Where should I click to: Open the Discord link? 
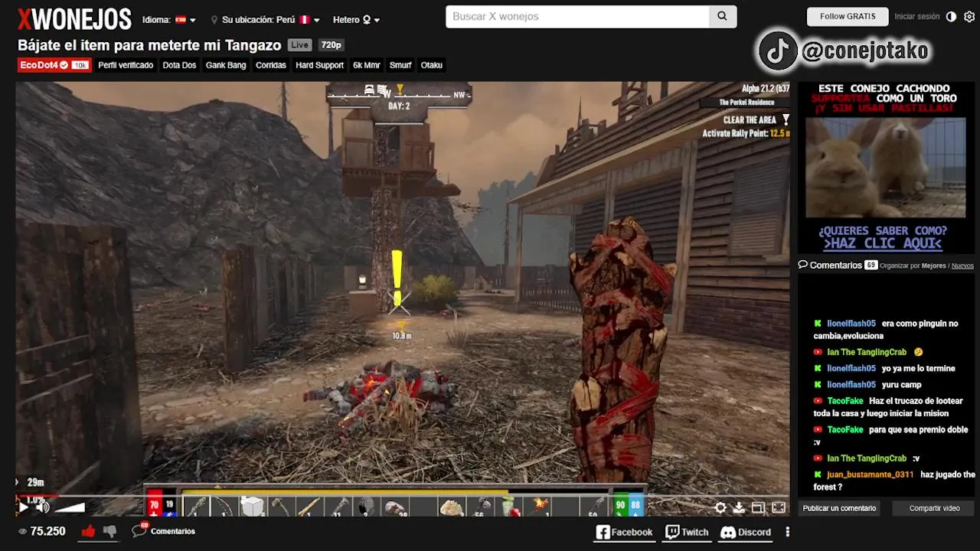click(x=746, y=532)
